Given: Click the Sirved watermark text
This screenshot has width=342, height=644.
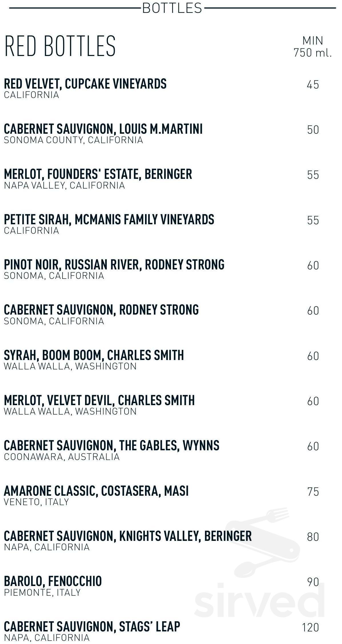Looking at the screenshot, I should (259, 600).
